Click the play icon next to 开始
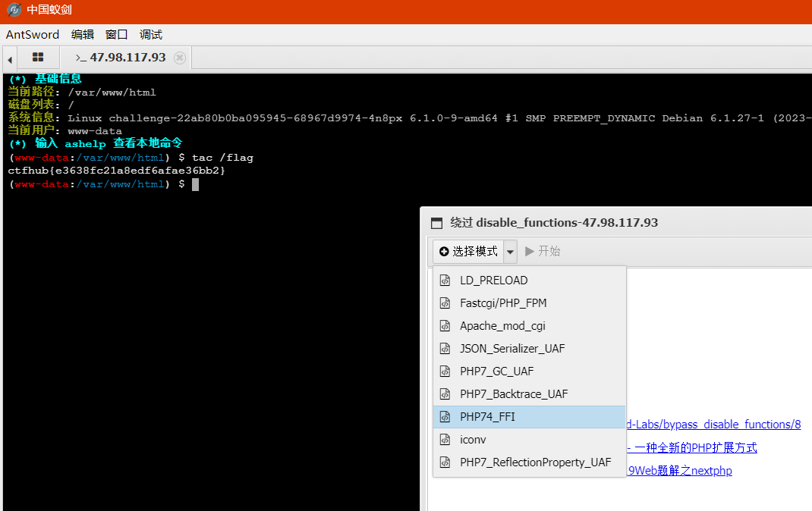Image resolution: width=812 pixels, height=511 pixels. [x=529, y=251]
